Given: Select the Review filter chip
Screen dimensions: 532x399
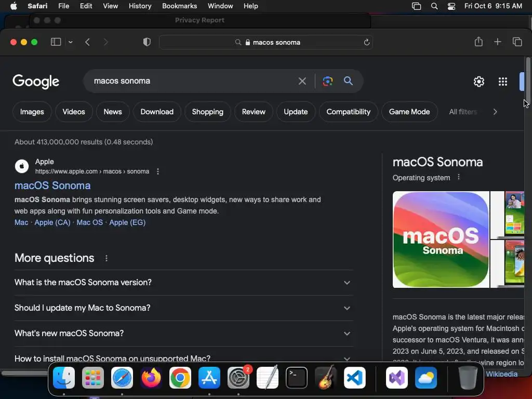Looking at the screenshot, I should point(254,112).
